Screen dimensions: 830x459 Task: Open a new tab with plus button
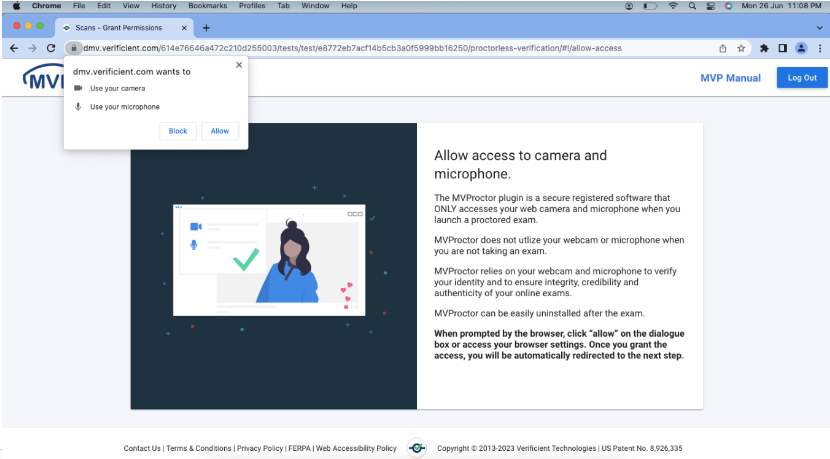(x=206, y=28)
